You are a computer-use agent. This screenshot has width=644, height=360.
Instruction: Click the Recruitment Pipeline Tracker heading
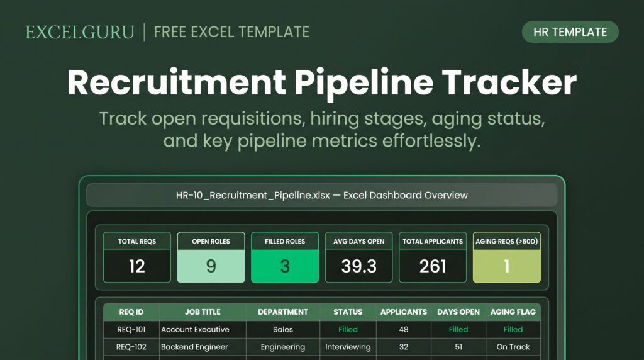(x=322, y=82)
